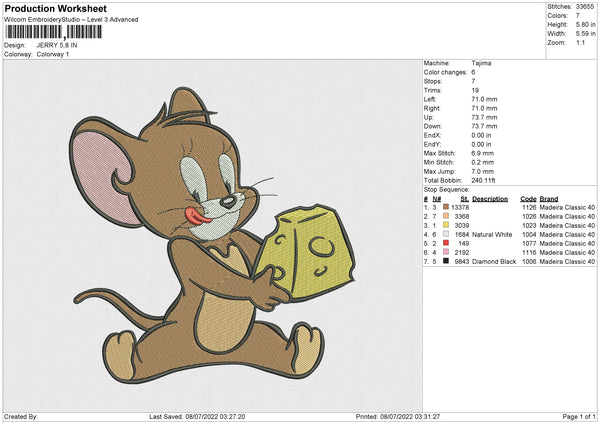600x424 pixels.
Task: Click the 'Created By:' footer label
Action: [21, 416]
